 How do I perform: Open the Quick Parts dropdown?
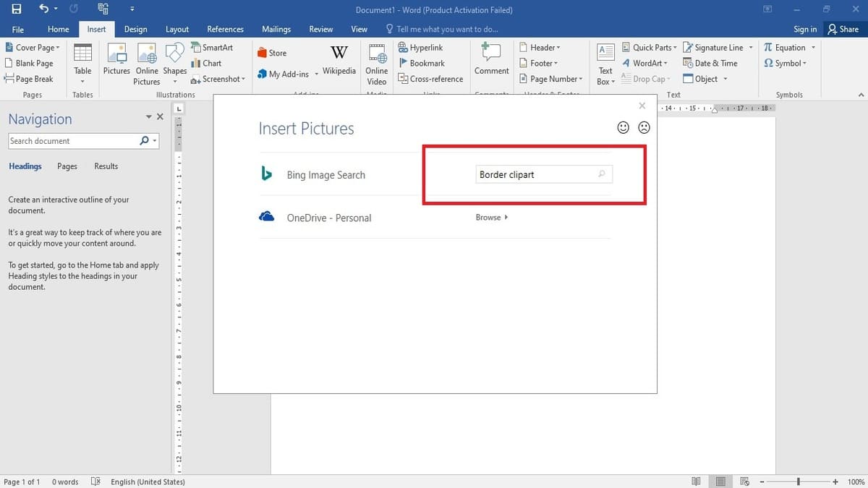pyautogui.click(x=650, y=47)
